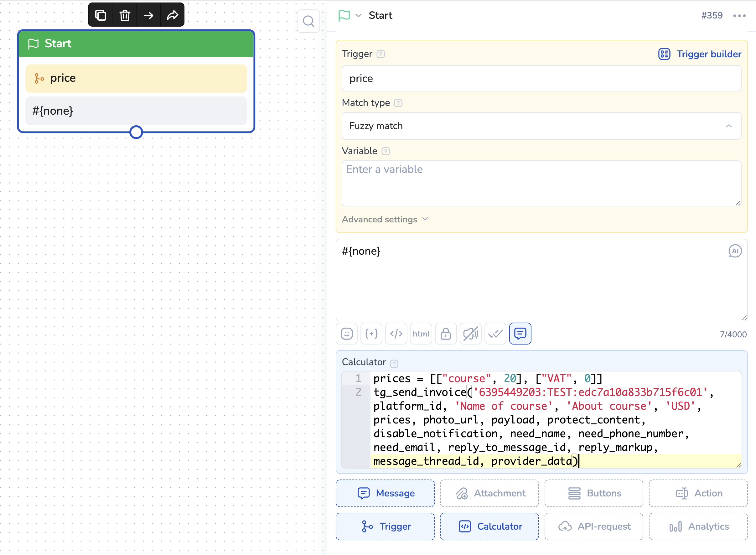
Task: Toggle html formatting mode
Action: [x=421, y=334]
